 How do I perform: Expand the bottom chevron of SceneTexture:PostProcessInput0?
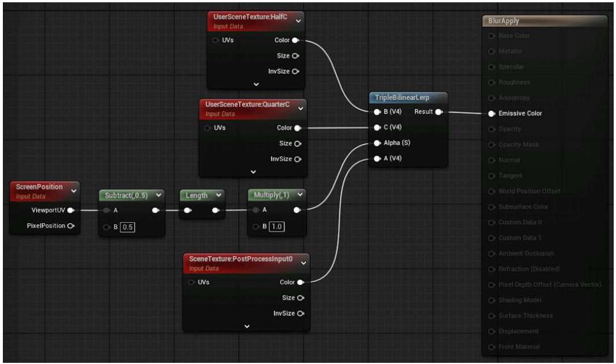coord(247,326)
